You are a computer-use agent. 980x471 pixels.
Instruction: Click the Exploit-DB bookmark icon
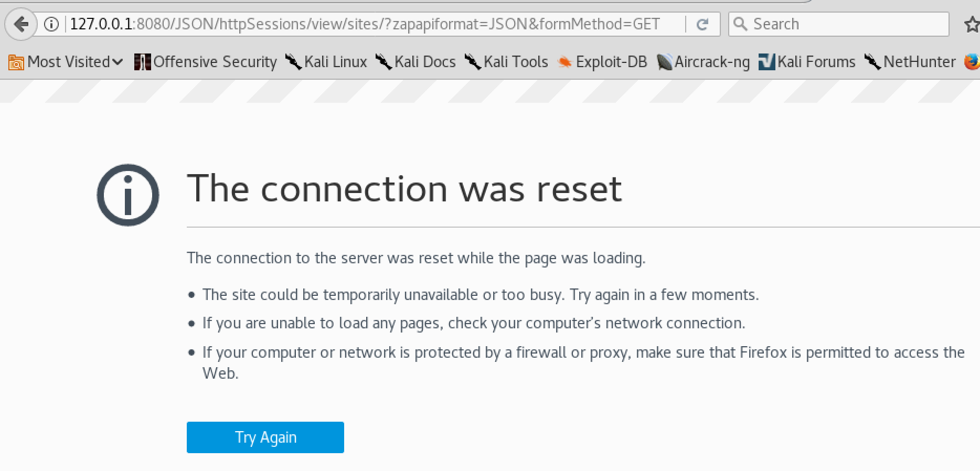point(565,61)
